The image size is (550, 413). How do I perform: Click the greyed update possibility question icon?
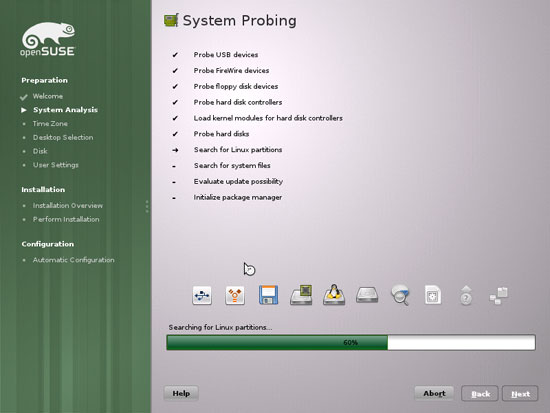[466, 295]
